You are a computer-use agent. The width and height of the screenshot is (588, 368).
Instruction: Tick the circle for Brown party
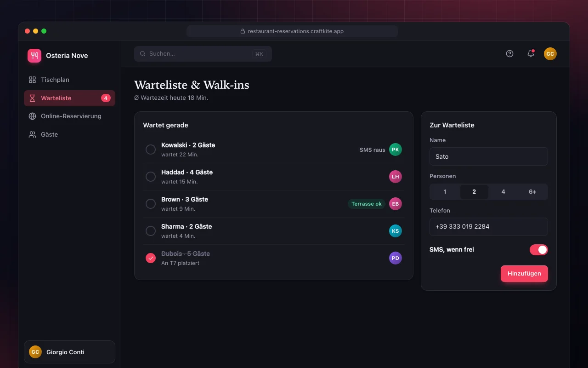click(x=151, y=204)
